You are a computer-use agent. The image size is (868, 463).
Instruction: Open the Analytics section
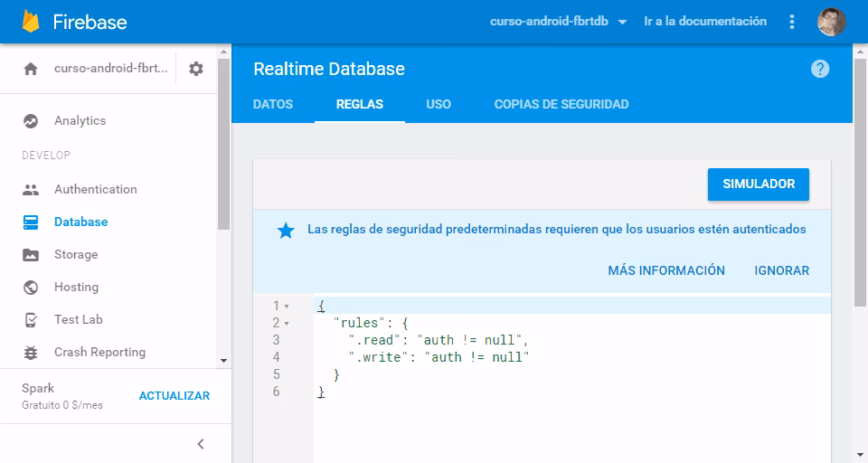click(x=80, y=121)
